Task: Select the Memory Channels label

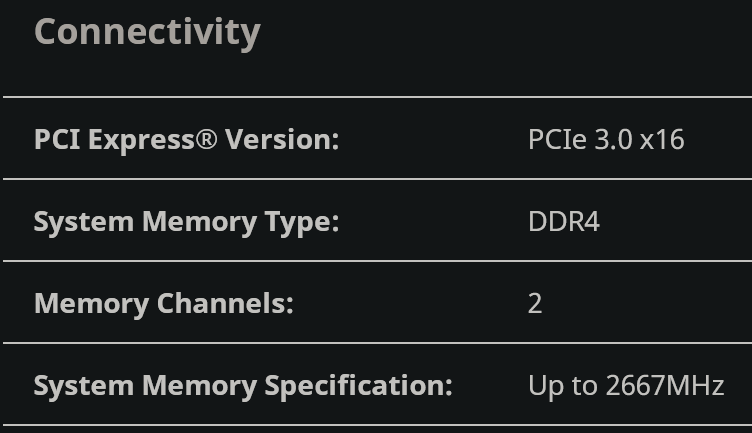Action: pos(164,304)
